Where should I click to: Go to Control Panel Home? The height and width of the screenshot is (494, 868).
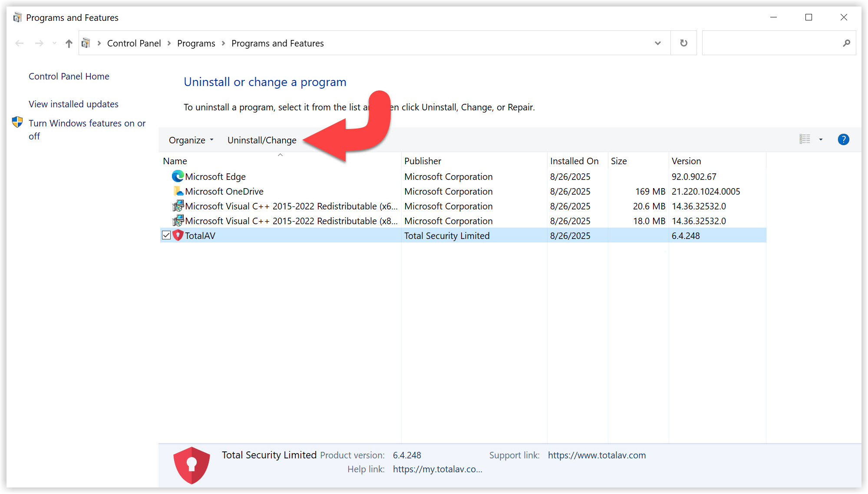click(x=69, y=76)
